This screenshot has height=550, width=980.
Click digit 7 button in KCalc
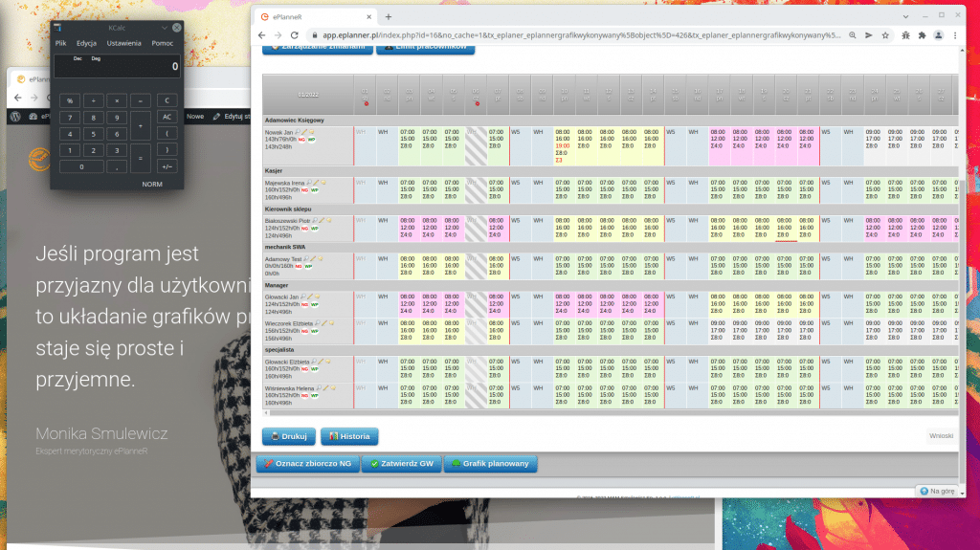click(x=70, y=117)
